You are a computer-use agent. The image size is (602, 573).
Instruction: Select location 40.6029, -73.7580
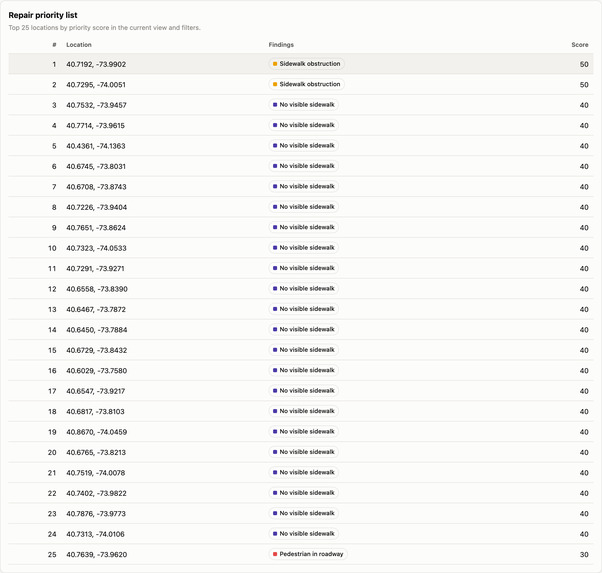97,371
